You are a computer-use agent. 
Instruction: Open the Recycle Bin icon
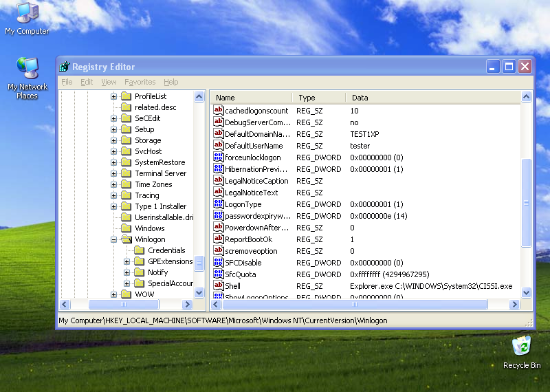[x=522, y=352]
